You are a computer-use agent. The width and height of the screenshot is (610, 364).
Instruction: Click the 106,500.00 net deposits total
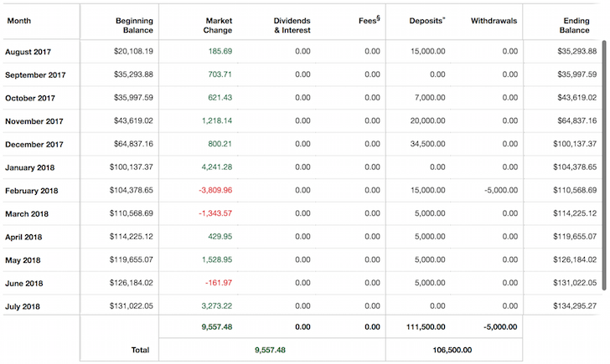pos(452,350)
